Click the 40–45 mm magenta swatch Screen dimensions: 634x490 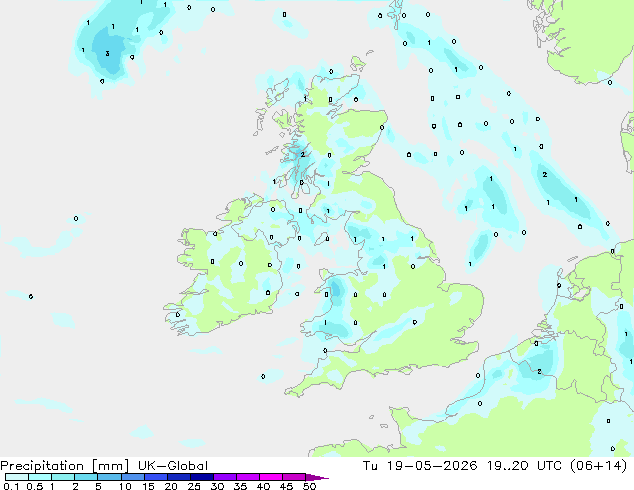271,477
